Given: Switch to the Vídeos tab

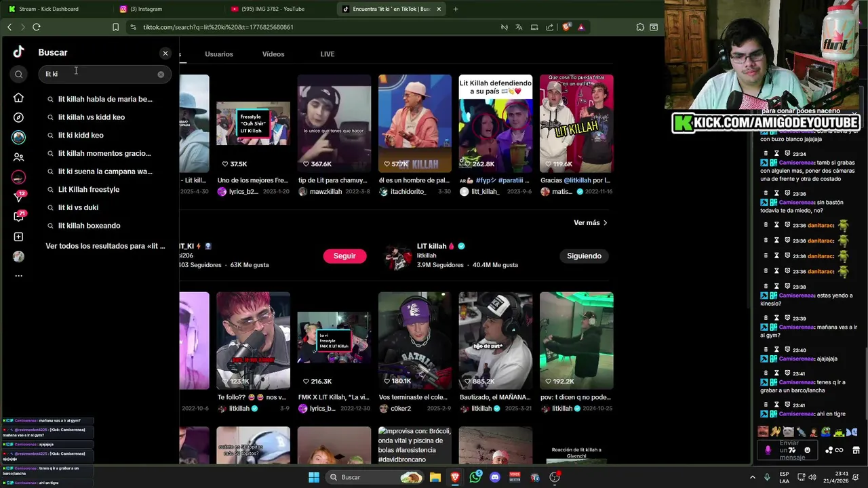Looking at the screenshot, I should (x=273, y=54).
